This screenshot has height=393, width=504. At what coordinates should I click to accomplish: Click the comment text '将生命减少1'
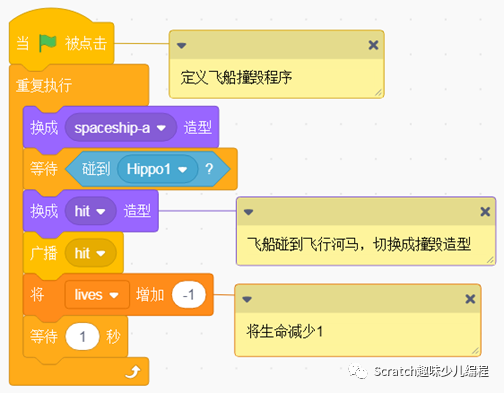tap(284, 331)
